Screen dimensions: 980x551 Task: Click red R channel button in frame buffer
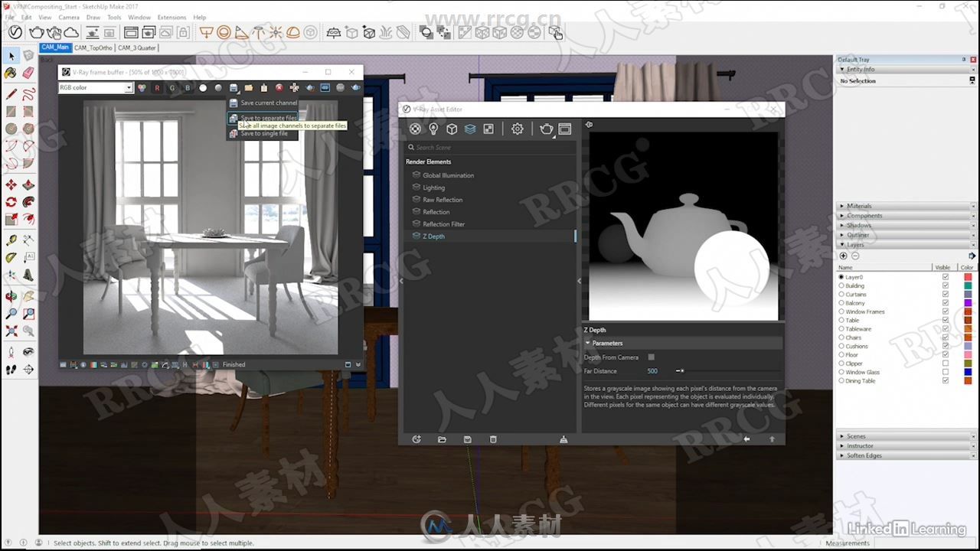(x=157, y=88)
